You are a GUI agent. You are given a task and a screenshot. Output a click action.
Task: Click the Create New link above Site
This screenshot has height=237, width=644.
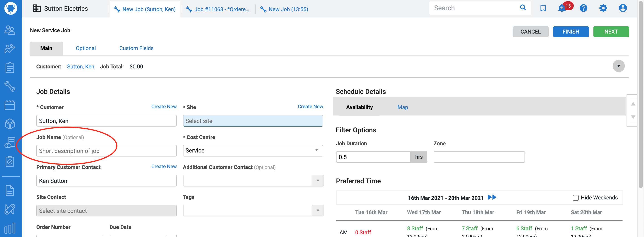click(x=310, y=107)
